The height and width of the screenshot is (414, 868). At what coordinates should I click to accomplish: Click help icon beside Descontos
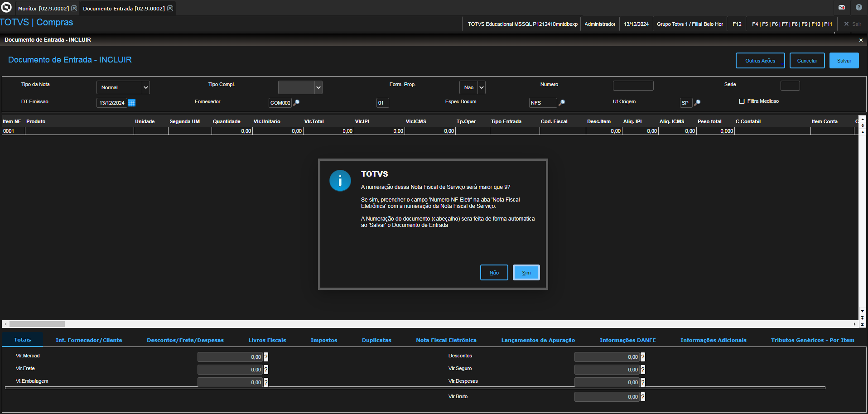pyautogui.click(x=643, y=357)
